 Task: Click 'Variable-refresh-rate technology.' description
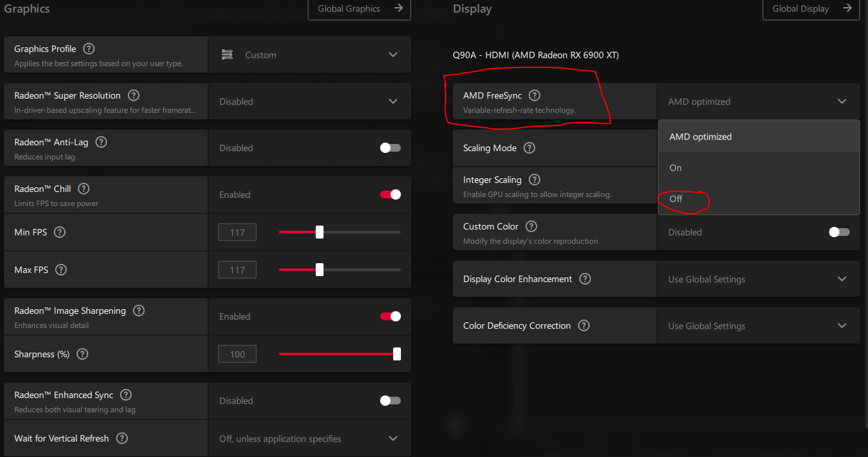tap(519, 110)
